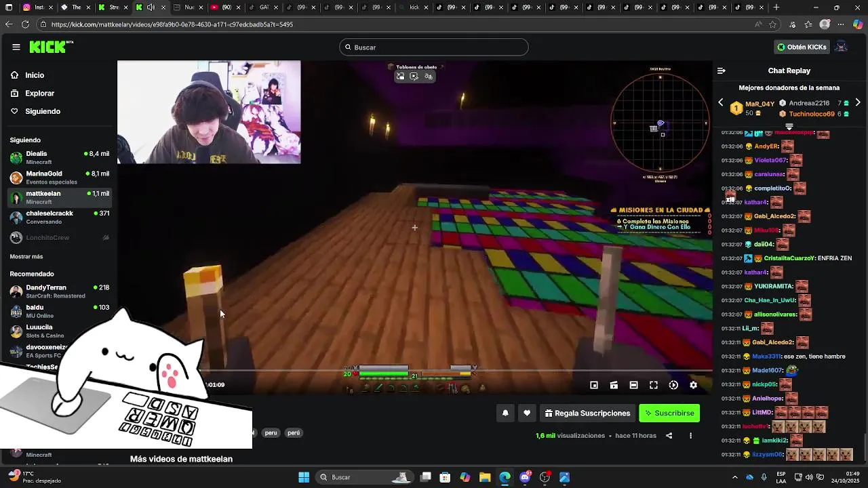Viewport: 868px width, 488px height.
Task: Click LittMD username in chat
Action: 762,413
